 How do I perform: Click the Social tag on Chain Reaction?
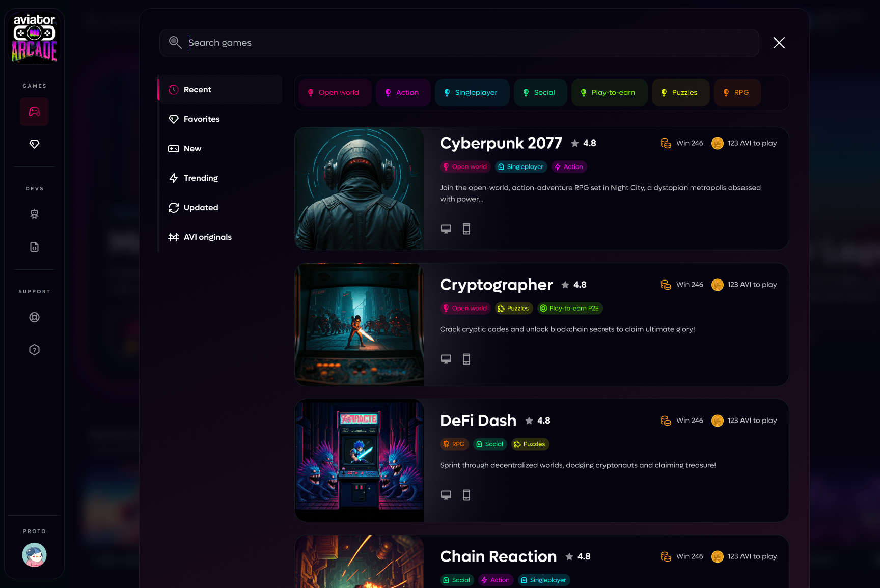(x=457, y=580)
